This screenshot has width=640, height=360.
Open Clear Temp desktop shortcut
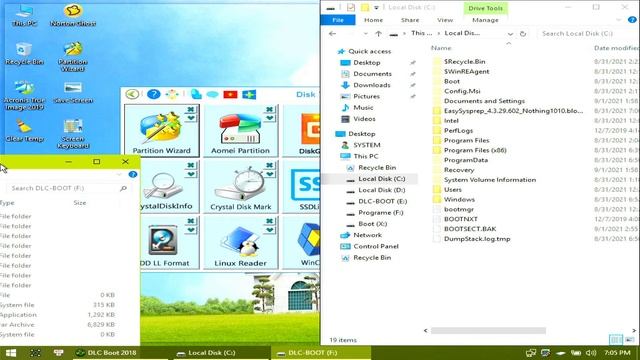[24, 131]
